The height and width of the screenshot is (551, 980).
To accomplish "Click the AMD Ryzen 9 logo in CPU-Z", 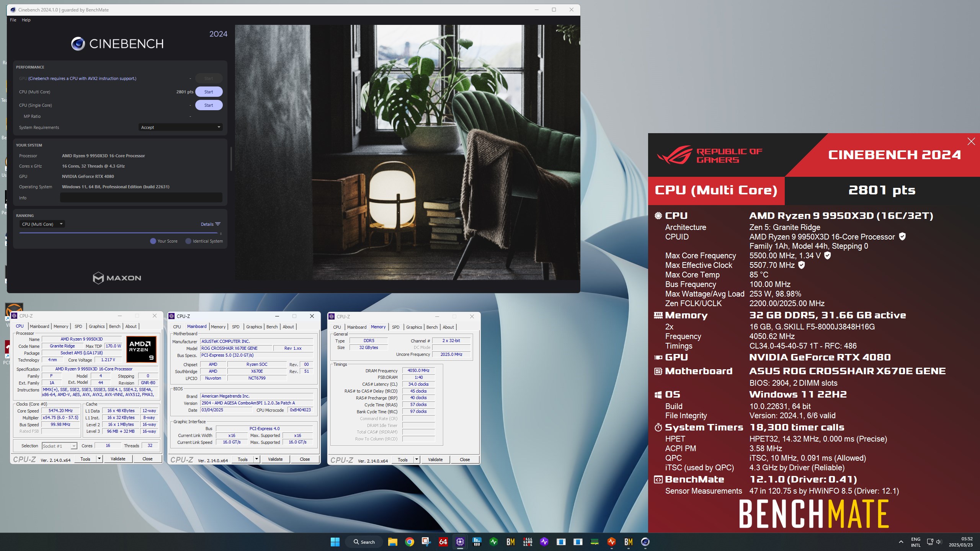I will click(x=141, y=349).
